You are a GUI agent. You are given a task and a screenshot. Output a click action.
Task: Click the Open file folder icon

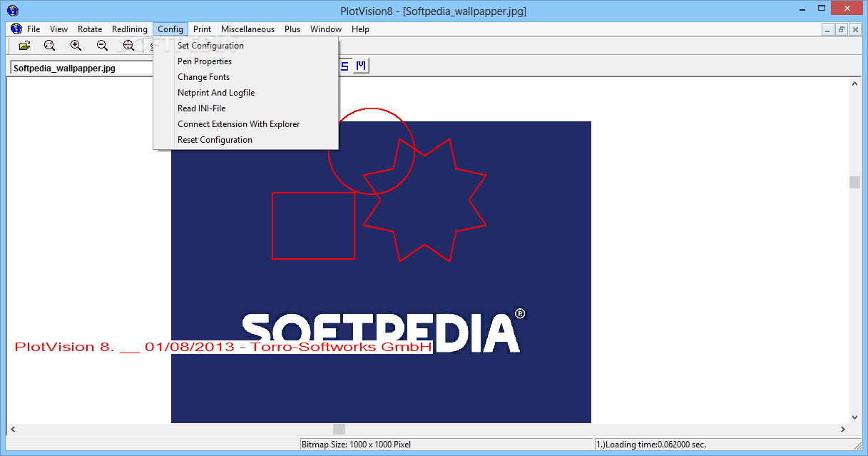25,46
